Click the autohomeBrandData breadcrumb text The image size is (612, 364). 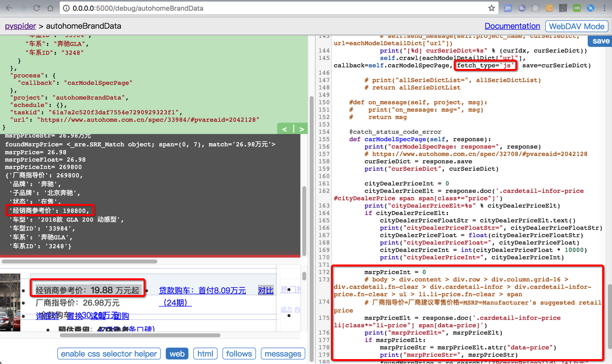point(83,26)
